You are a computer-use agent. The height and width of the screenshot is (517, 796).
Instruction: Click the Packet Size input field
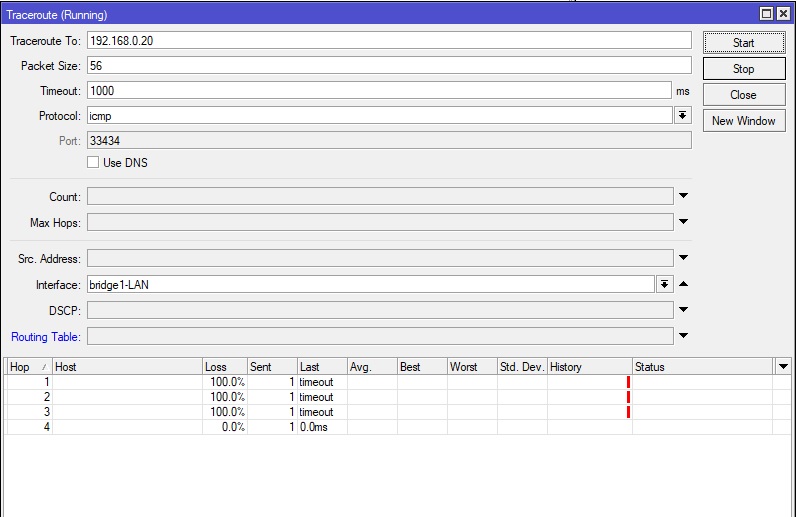coord(389,66)
